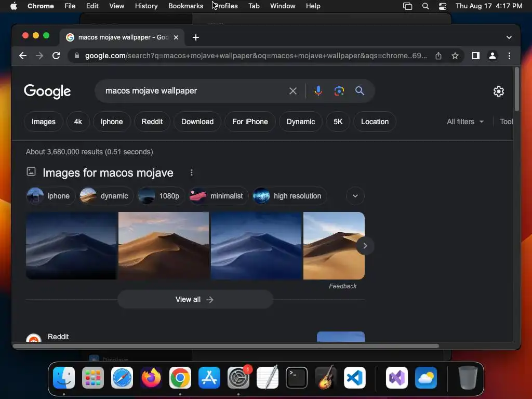Open three-dot options beside Images heading
This screenshot has height=399, width=532.
(192, 172)
